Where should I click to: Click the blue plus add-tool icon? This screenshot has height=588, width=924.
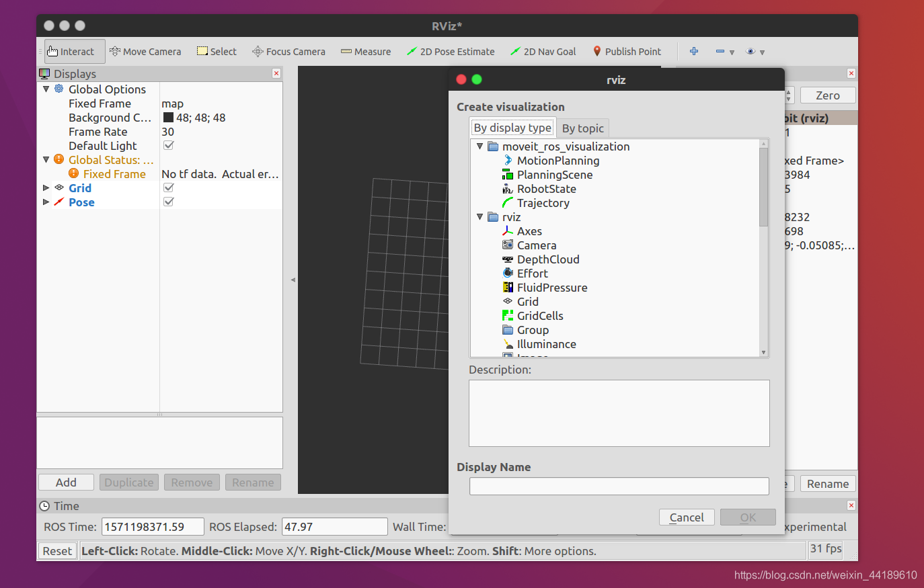[x=694, y=51]
